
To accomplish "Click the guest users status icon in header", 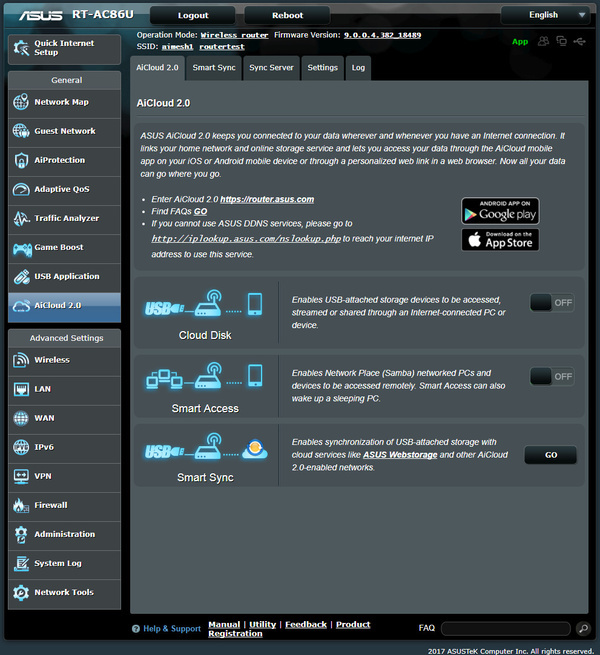I will [x=543, y=41].
